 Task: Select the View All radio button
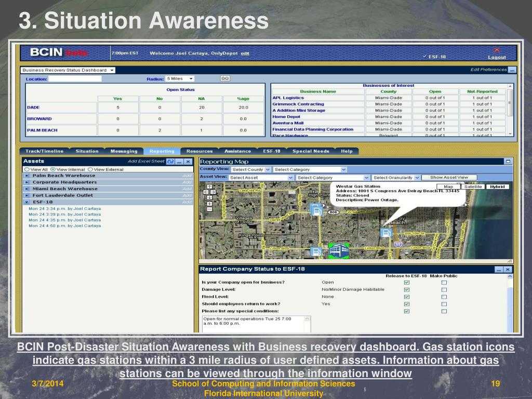[x=27, y=169]
